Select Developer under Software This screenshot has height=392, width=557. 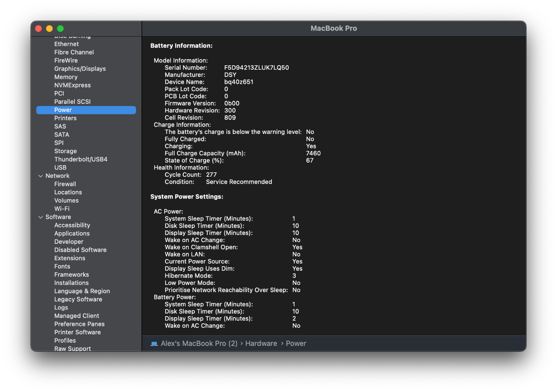[69, 242]
